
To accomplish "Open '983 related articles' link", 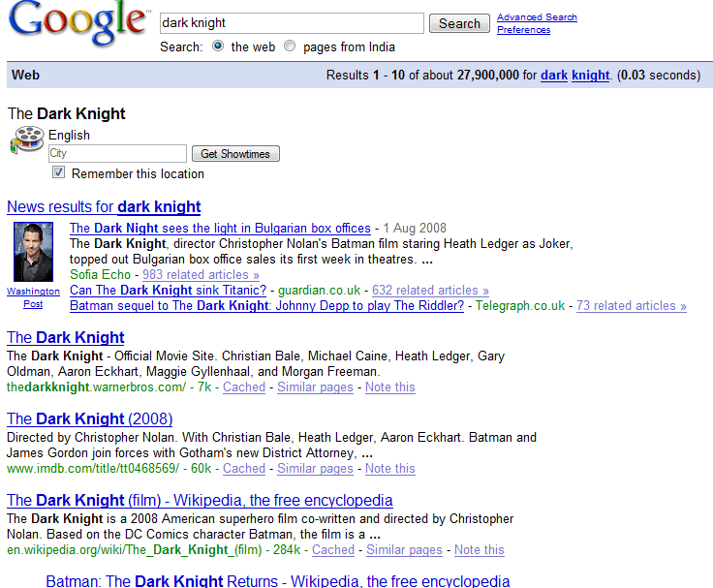I will tap(201, 275).
